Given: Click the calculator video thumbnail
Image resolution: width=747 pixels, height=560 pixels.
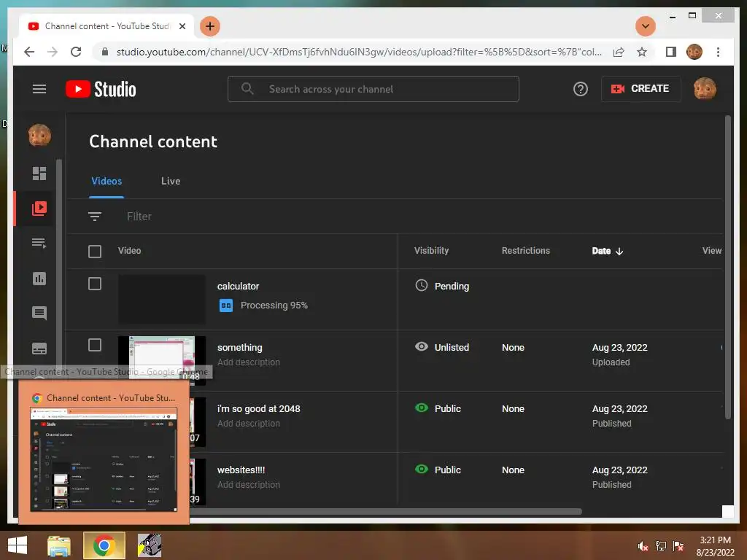Looking at the screenshot, I should [x=162, y=299].
